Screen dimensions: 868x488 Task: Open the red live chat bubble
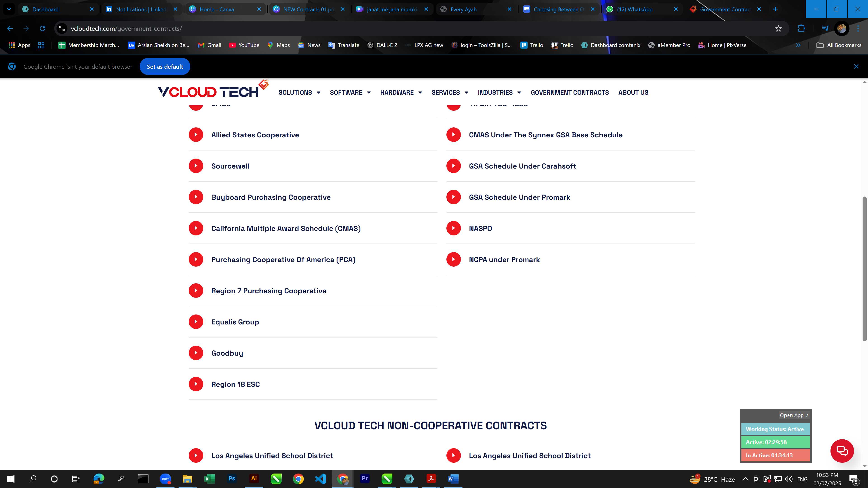842,451
